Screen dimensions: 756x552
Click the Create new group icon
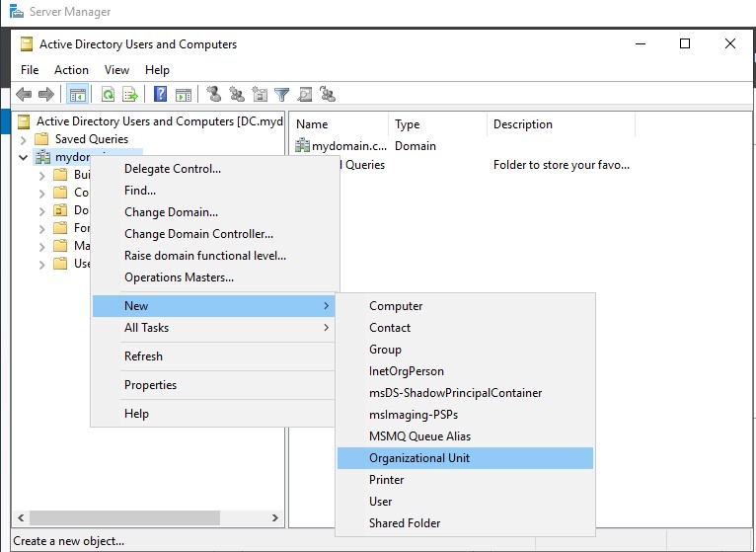coord(237,94)
